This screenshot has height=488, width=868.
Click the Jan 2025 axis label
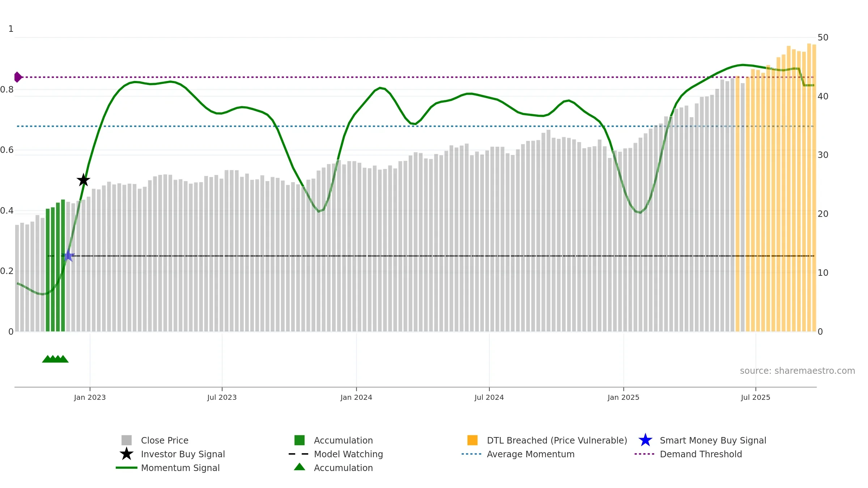[624, 397]
